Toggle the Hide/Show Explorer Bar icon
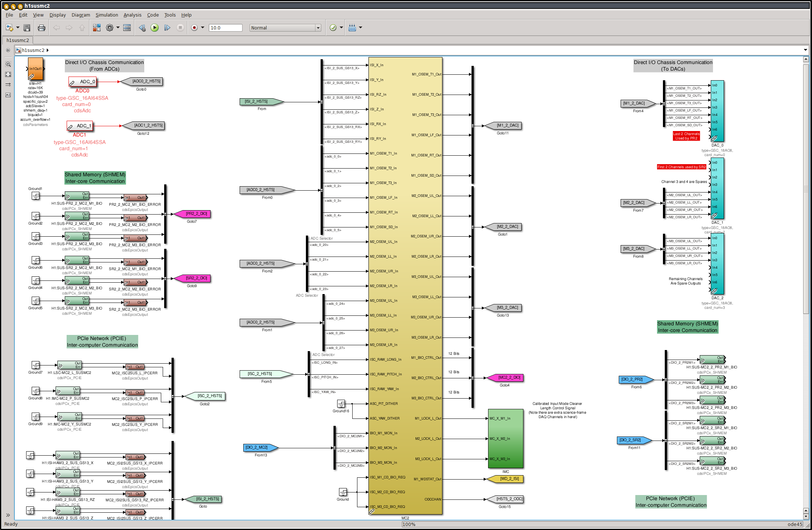812x530 pixels. [x=8, y=50]
